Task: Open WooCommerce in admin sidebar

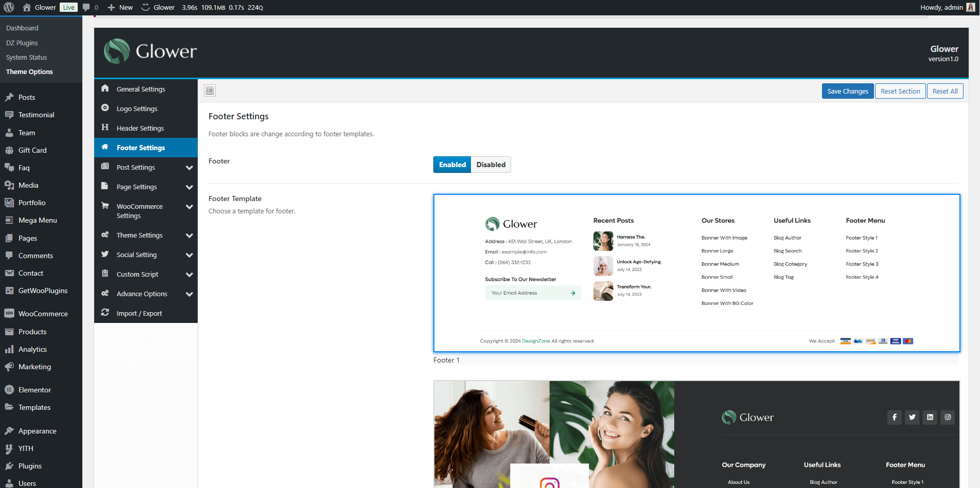Action: point(43,314)
